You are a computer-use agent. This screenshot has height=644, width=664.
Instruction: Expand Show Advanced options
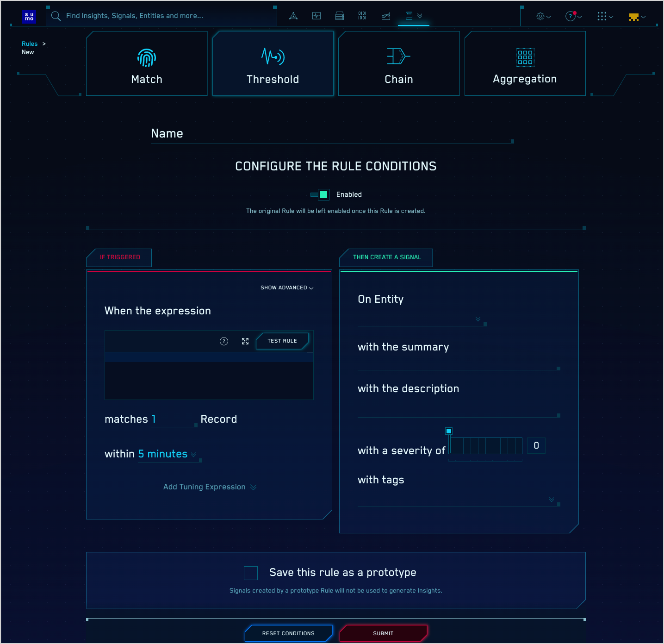287,288
